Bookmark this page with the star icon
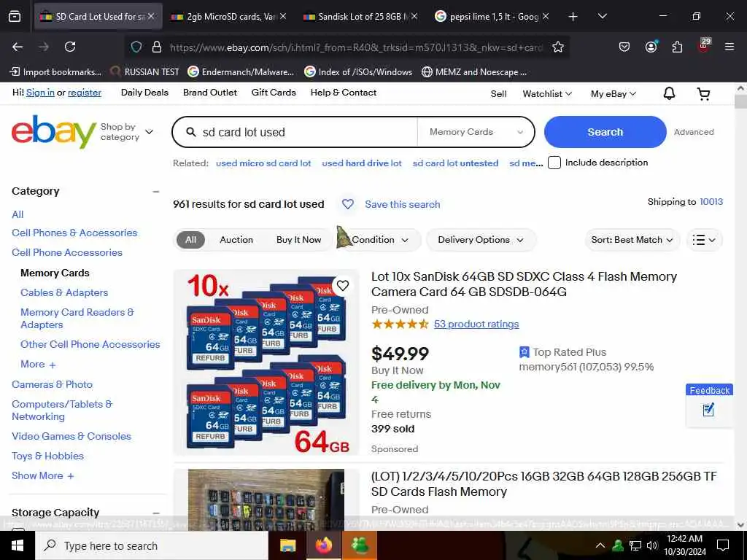Image resolution: width=747 pixels, height=560 pixels. coord(558,47)
